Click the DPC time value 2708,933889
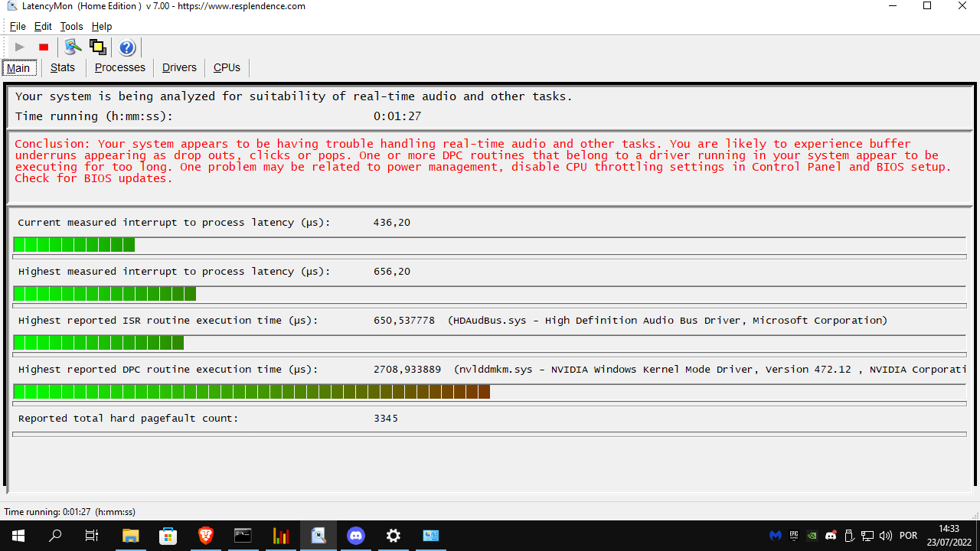The width and height of the screenshot is (980, 551). coord(407,370)
